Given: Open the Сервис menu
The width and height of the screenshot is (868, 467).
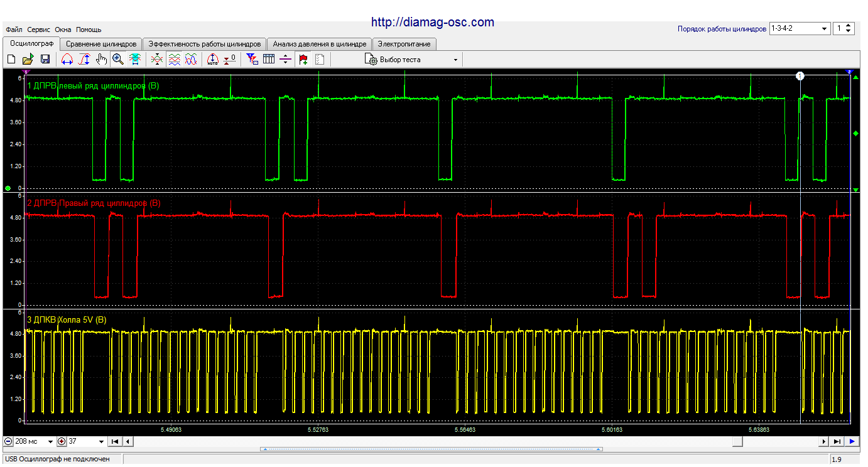Looking at the screenshot, I should point(39,30).
